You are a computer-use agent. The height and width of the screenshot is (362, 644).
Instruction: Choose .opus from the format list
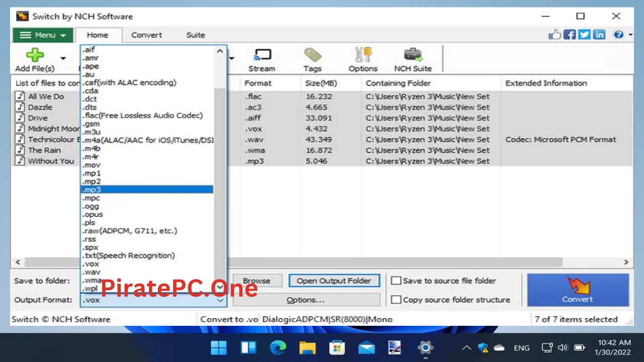[147, 214]
